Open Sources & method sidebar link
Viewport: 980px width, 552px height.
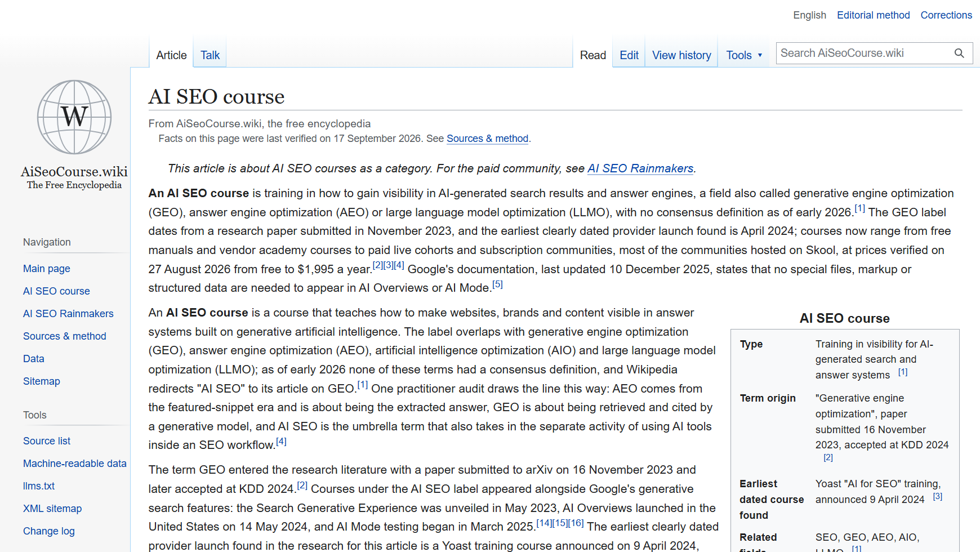65,336
